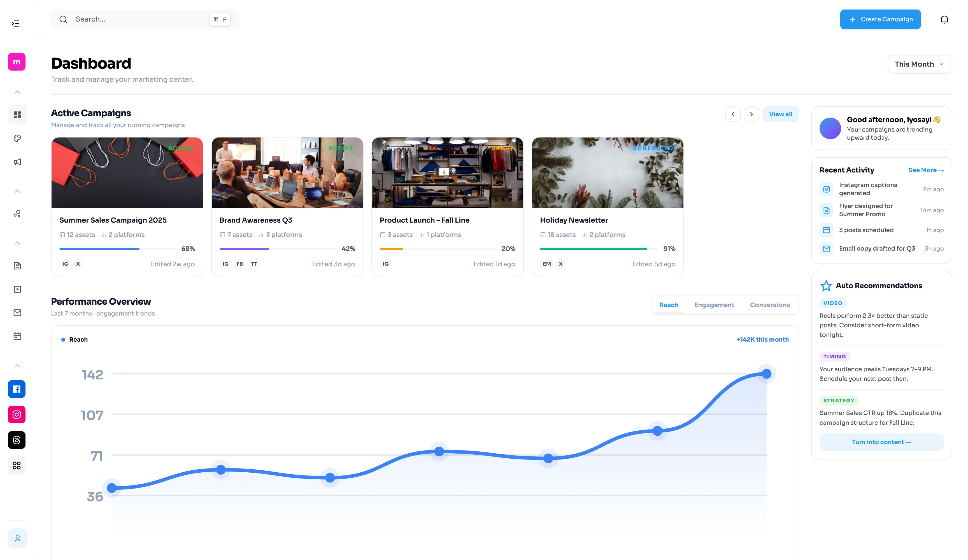Image resolution: width=968 pixels, height=560 pixels.
Task: Click the Brand Awareness Q3 progress bar
Action: pyautogui.click(x=278, y=249)
